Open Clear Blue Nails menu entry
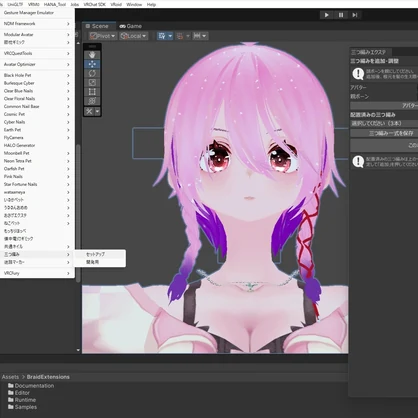Viewport: 418px width, 418px height. (x=37, y=91)
